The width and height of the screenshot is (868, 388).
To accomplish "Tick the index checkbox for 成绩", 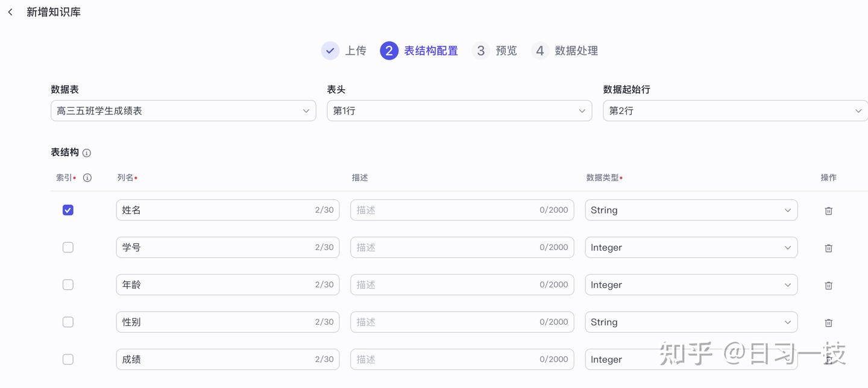I will 68,360.
